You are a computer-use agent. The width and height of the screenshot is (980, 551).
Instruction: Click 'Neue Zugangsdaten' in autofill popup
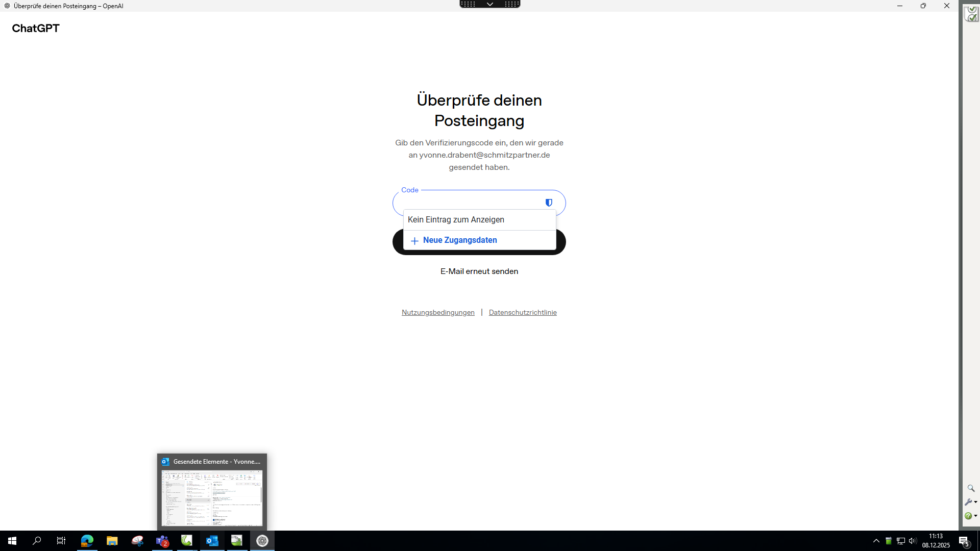coord(459,240)
